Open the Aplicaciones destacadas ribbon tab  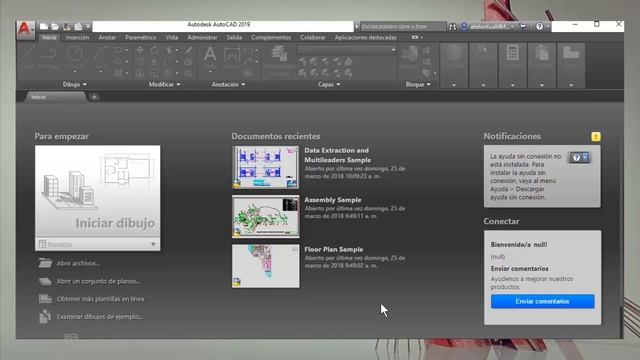pyautogui.click(x=366, y=38)
